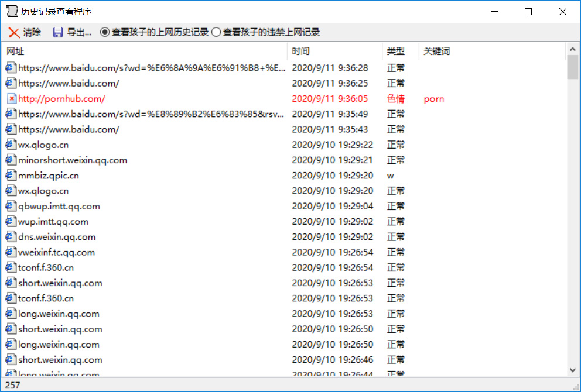Select the vweixinf.tc.qq.com entry

56,252
